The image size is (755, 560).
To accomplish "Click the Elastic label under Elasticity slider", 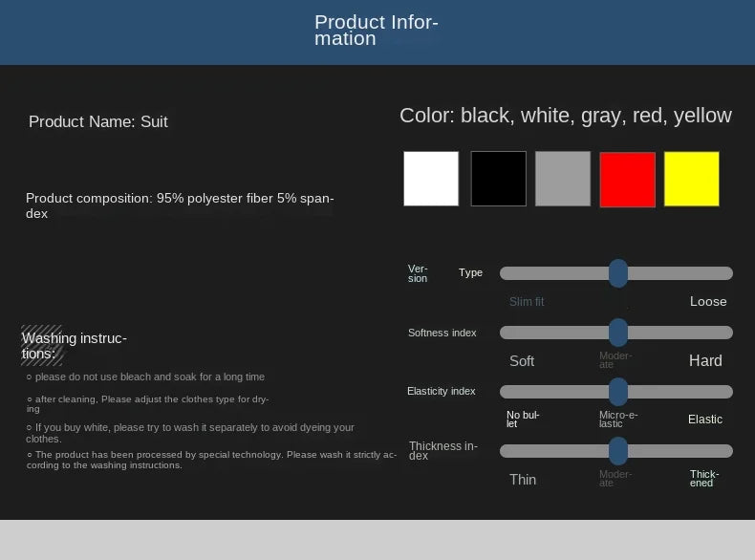I will 705,420.
